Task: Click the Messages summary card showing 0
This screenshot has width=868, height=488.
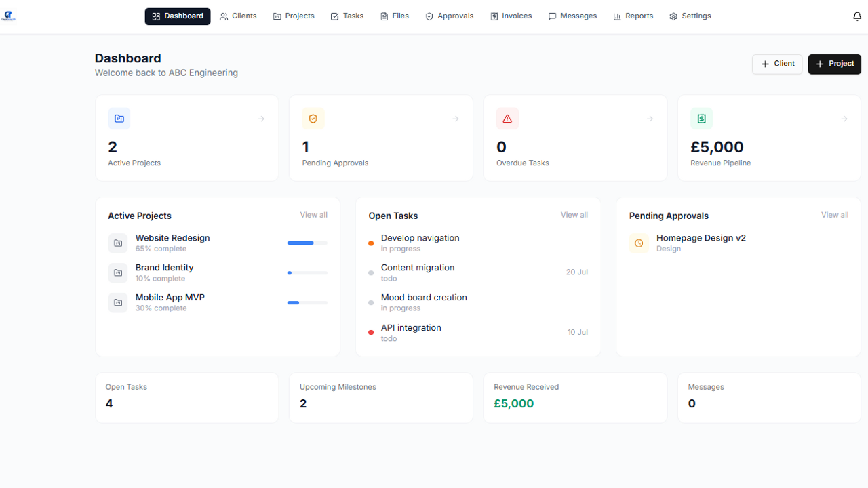Action: point(769,397)
